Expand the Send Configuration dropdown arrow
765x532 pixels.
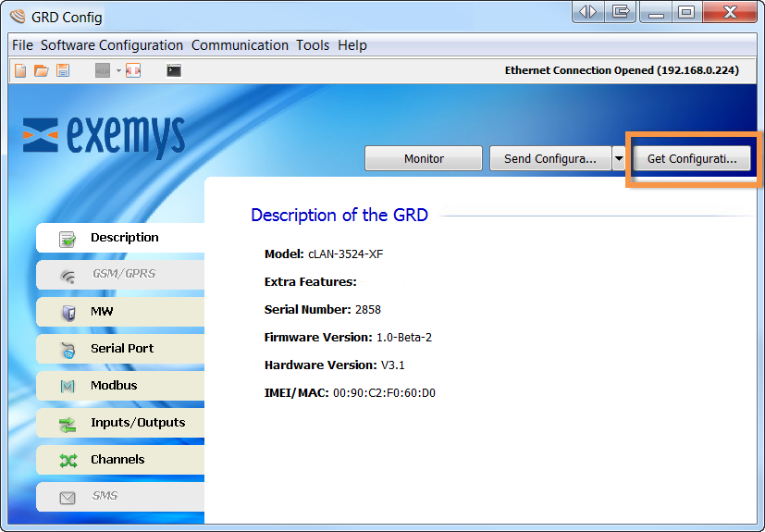[619, 158]
